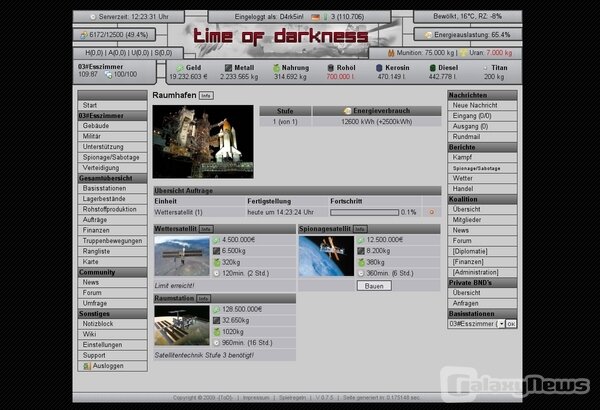Open Aufträge page

coord(112,220)
